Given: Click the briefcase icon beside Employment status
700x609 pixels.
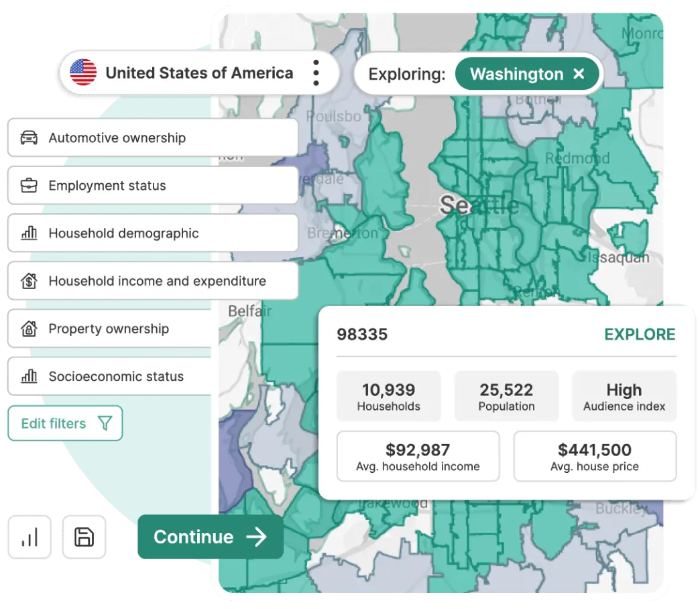Looking at the screenshot, I should 29,185.
